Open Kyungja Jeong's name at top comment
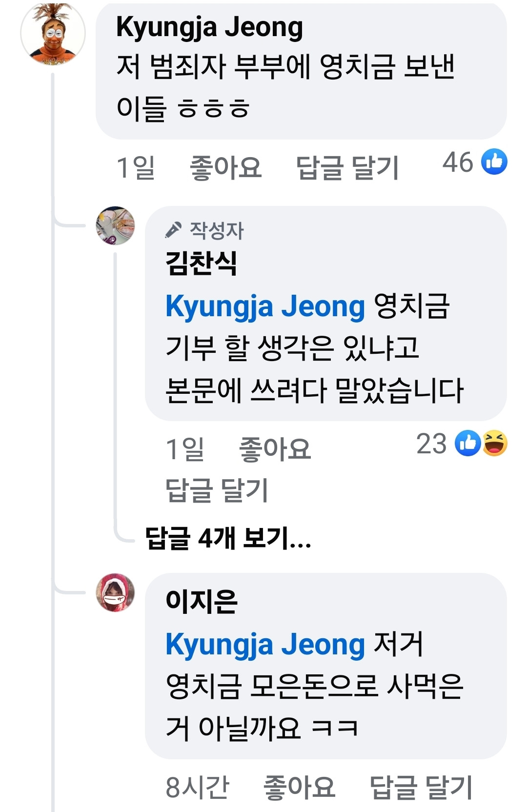This screenshot has height=812, width=527. point(209,28)
